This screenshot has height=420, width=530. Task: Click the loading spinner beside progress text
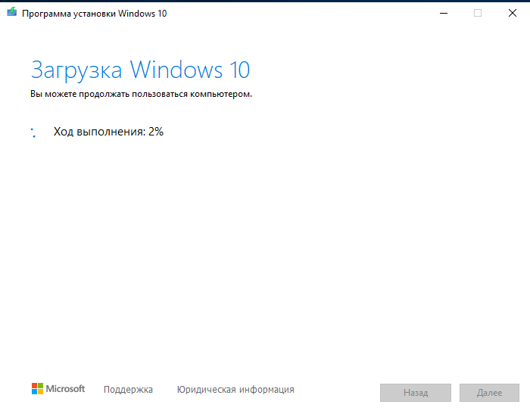click(x=33, y=132)
